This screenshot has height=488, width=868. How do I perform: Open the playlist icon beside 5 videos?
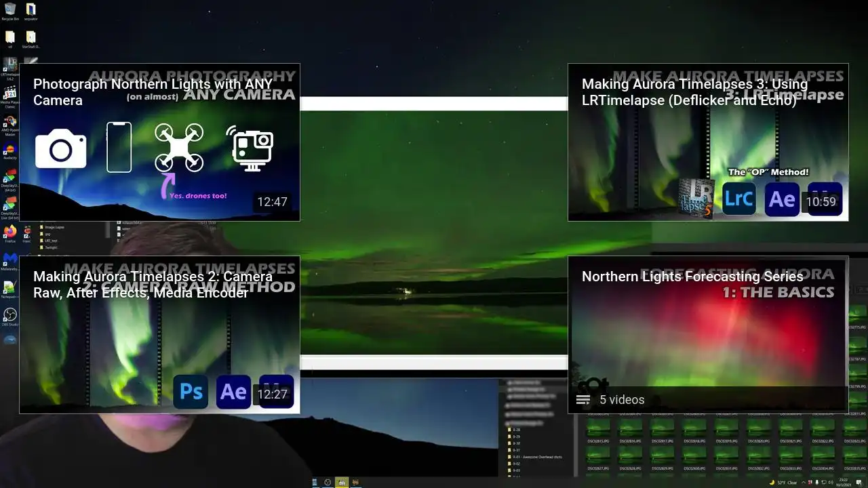click(583, 400)
